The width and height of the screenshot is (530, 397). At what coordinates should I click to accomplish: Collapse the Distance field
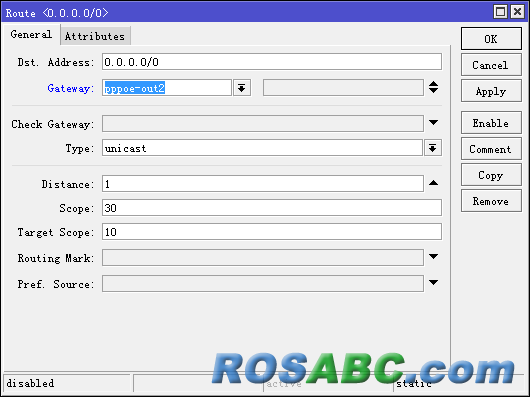coord(434,183)
